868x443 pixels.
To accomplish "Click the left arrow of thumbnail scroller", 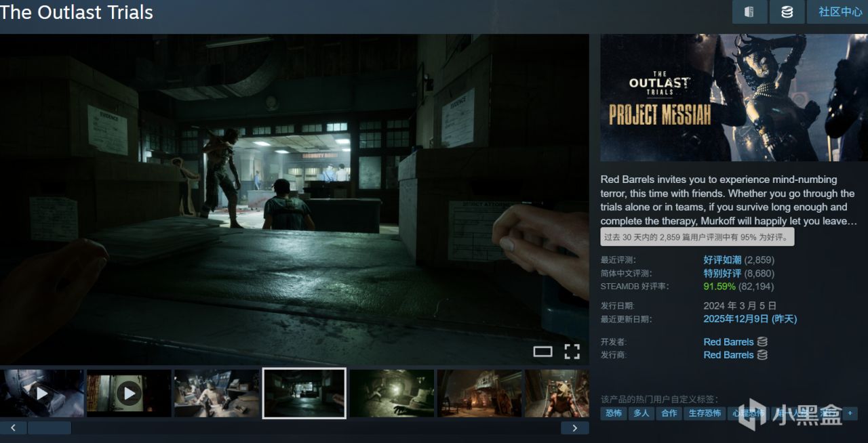I will (x=13, y=427).
